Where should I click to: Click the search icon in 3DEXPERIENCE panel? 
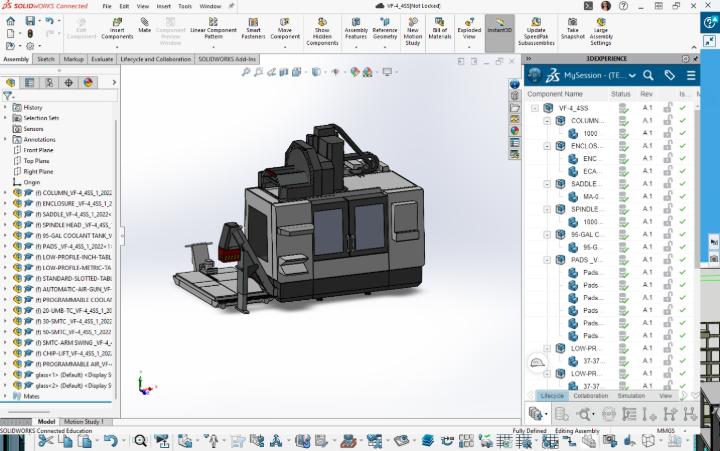tap(648, 75)
